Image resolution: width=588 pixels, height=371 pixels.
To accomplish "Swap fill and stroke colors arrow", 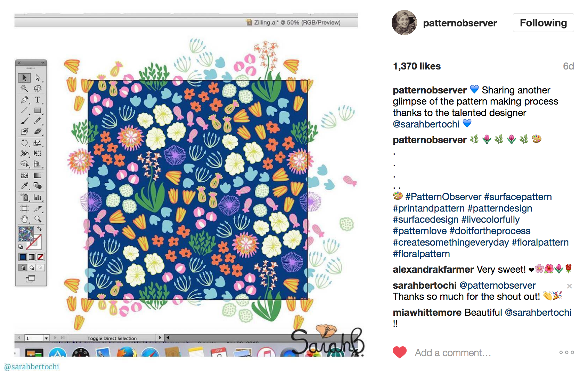I will pos(39,229).
